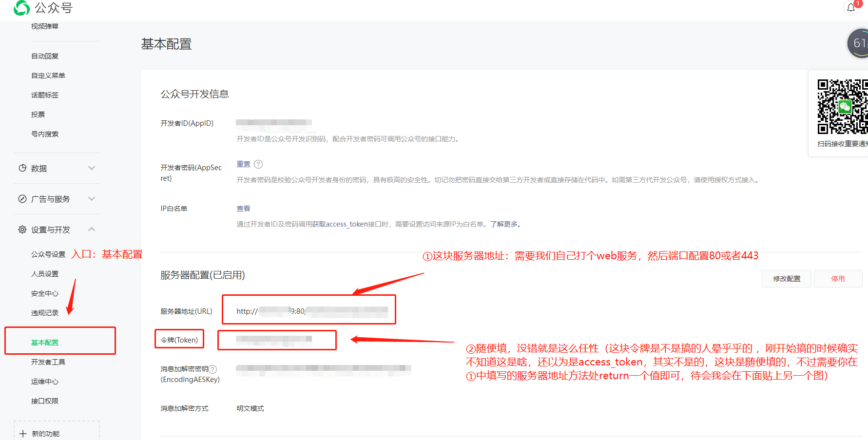
Task: Click the 了解更多 link
Action: coord(504,224)
